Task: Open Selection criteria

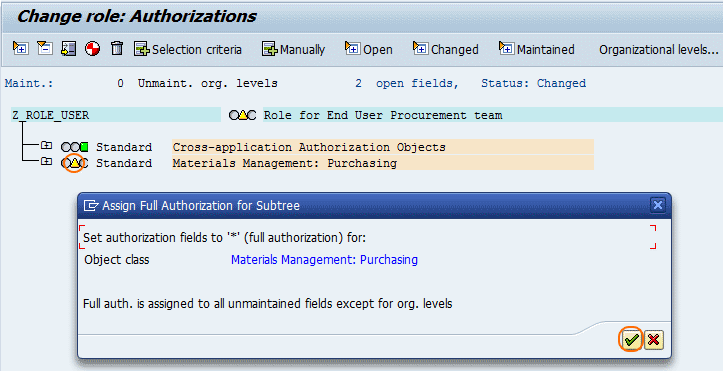Action: pos(188,49)
